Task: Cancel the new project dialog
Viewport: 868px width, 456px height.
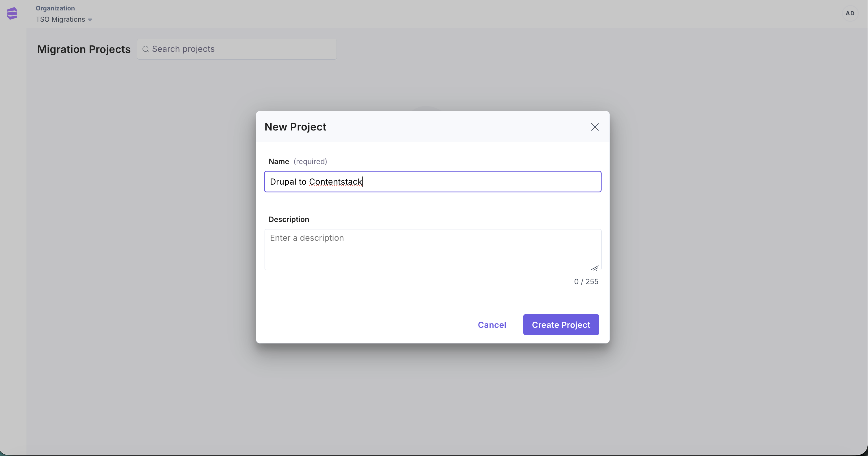Action: (492, 325)
